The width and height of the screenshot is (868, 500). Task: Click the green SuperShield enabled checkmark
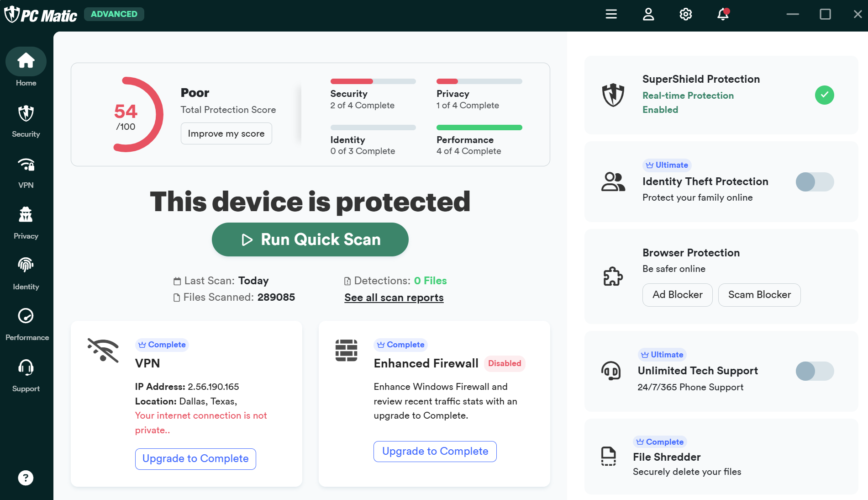click(824, 95)
